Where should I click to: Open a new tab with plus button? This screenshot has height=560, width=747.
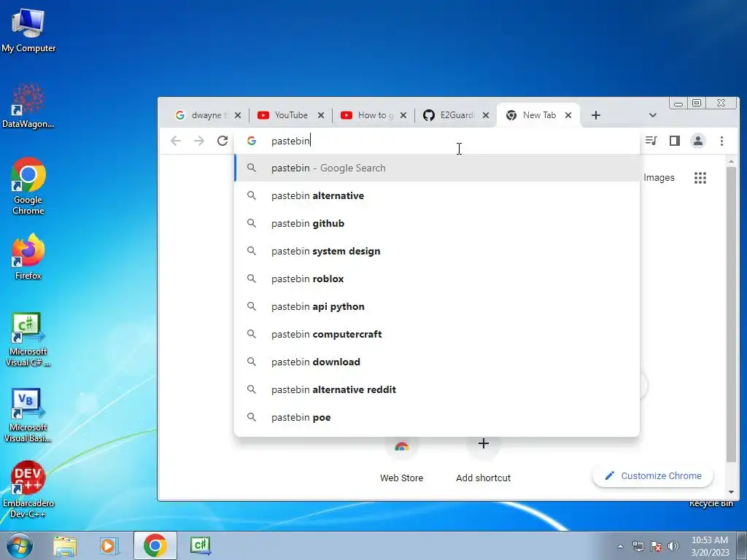[x=596, y=115]
